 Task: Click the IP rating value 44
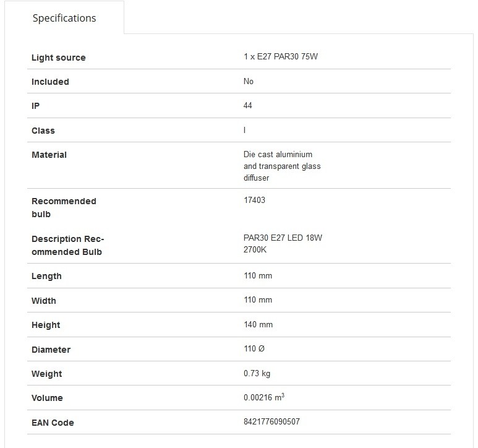point(247,106)
